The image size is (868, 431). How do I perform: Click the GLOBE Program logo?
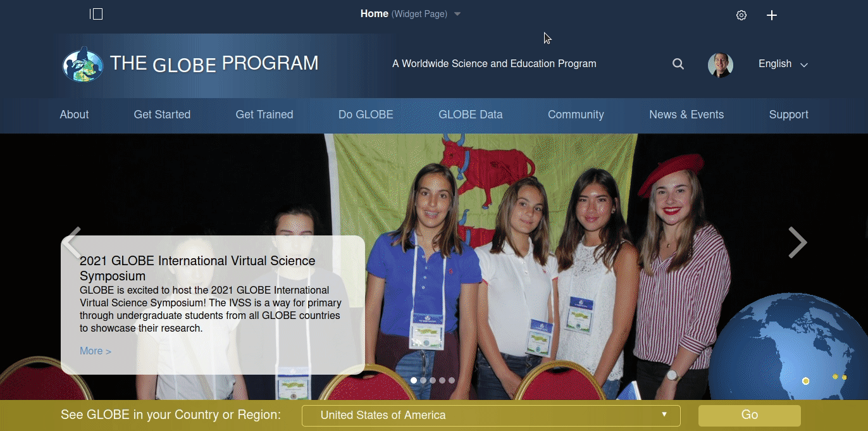[190, 64]
